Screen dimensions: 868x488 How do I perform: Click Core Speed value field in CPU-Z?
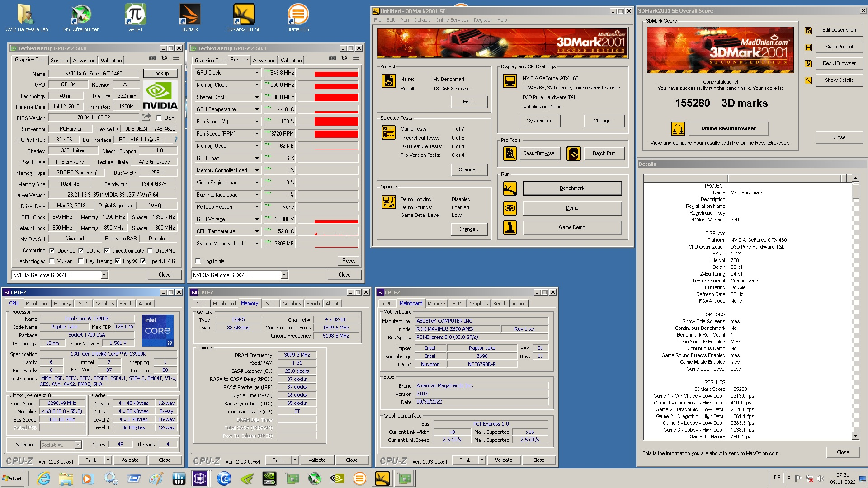pyautogui.click(x=62, y=404)
